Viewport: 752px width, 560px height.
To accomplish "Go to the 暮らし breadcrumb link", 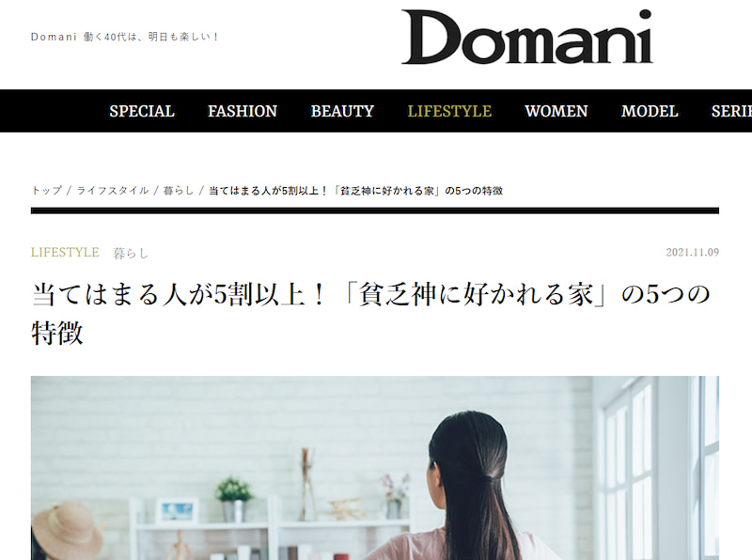I will click(179, 191).
